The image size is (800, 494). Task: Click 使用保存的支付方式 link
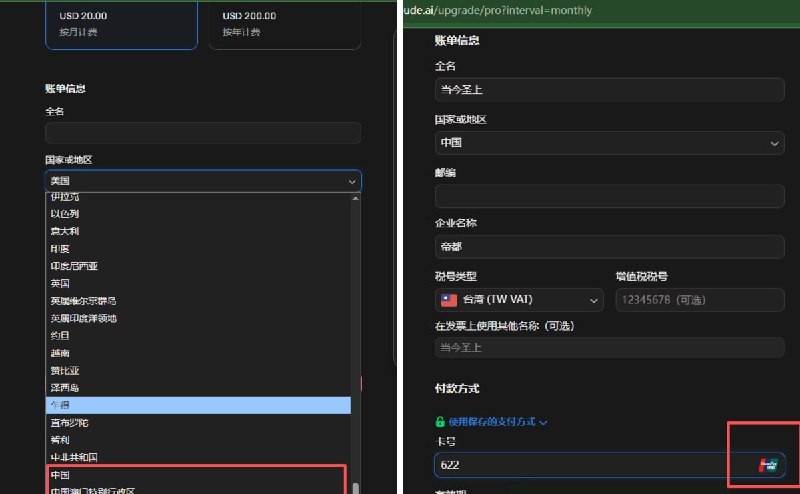coord(492,422)
